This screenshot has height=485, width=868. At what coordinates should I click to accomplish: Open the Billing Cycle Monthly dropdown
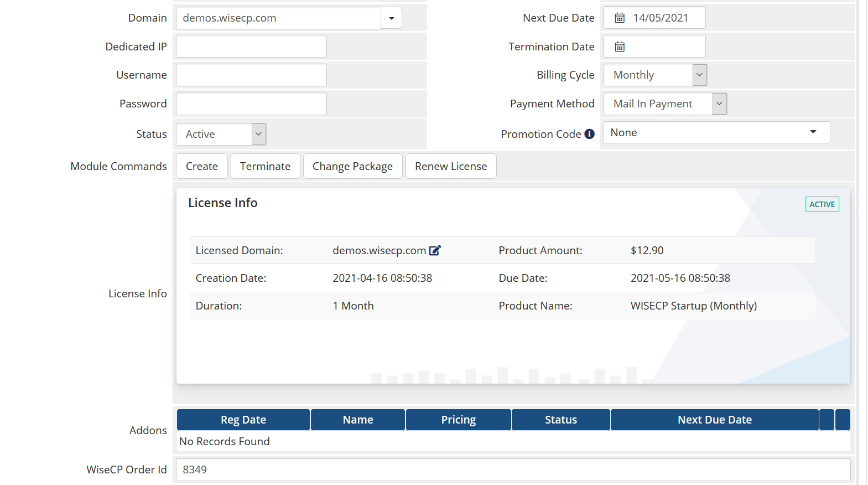[x=655, y=75]
